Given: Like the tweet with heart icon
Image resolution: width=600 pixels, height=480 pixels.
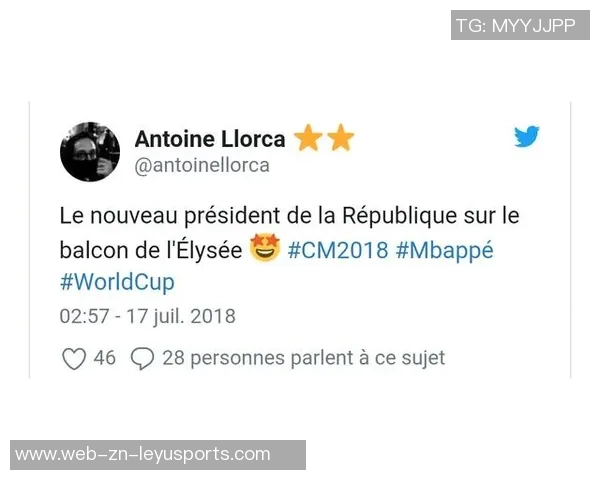Looking at the screenshot, I should click(74, 359).
